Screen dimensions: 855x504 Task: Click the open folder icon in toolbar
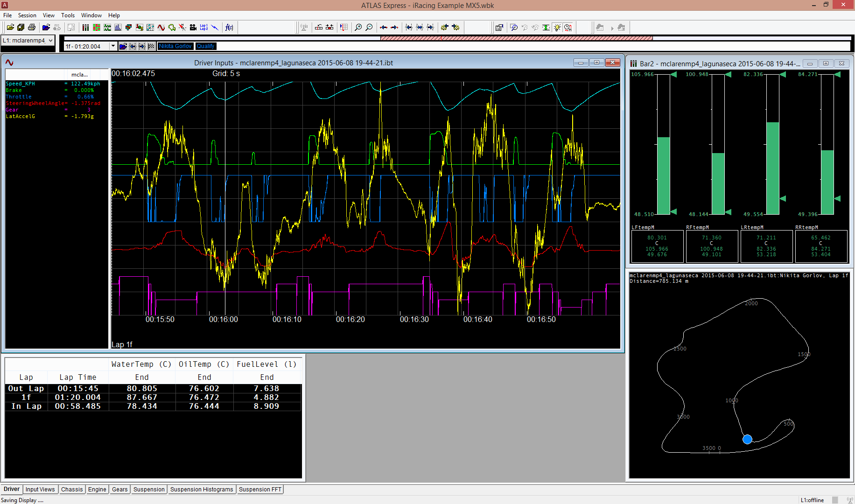(10, 28)
